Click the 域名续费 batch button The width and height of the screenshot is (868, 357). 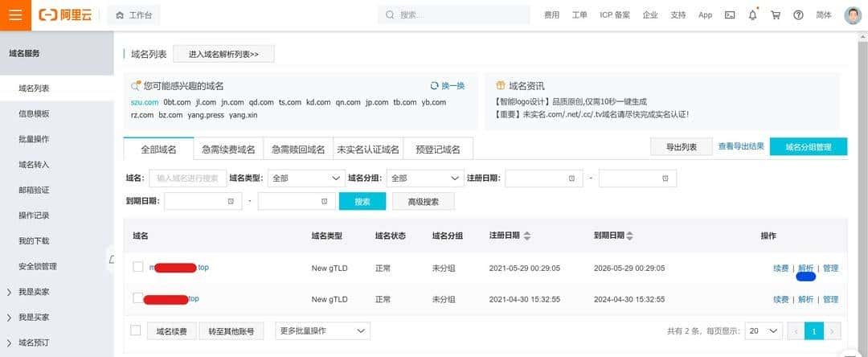pos(172,331)
